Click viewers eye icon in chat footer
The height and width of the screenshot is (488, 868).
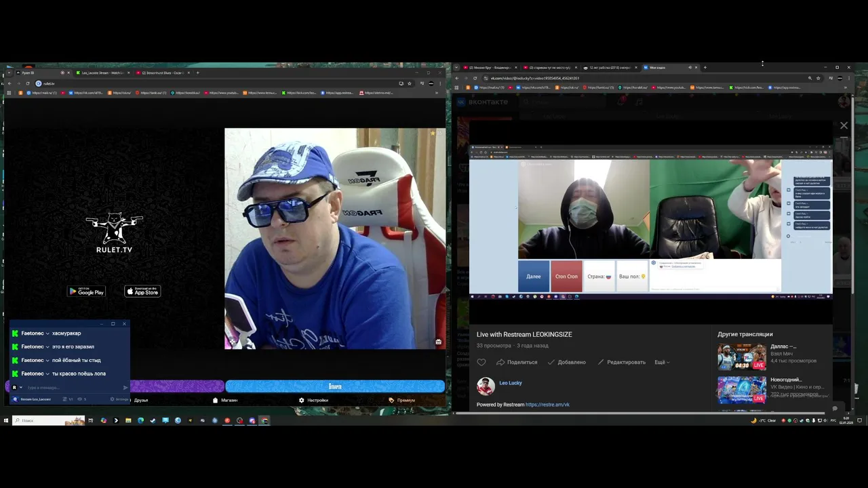(79, 399)
